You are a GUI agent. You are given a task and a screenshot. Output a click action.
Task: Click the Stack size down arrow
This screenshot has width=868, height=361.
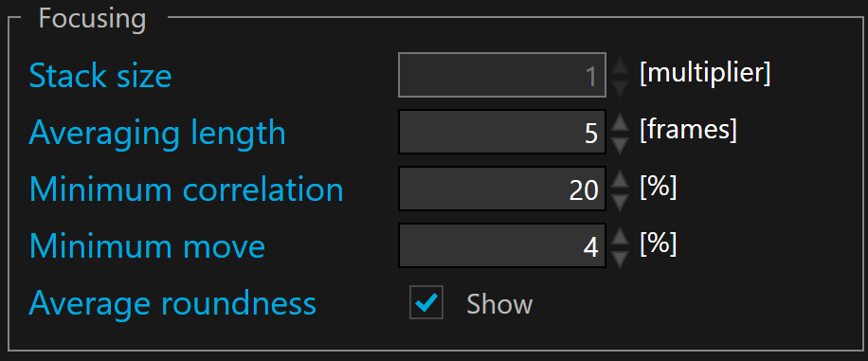click(620, 87)
